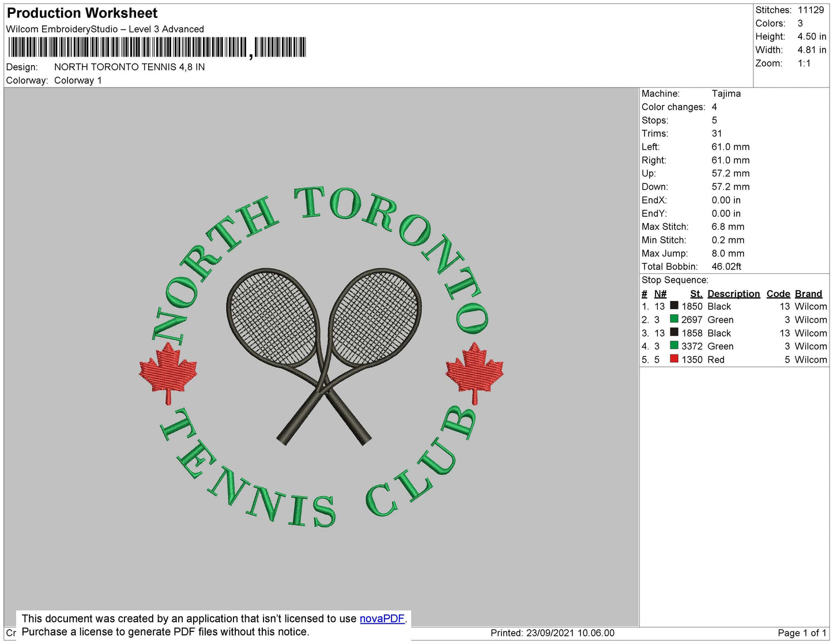
Task: Click the Max Jump value '8.0 mm'
Action: click(728, 253)
